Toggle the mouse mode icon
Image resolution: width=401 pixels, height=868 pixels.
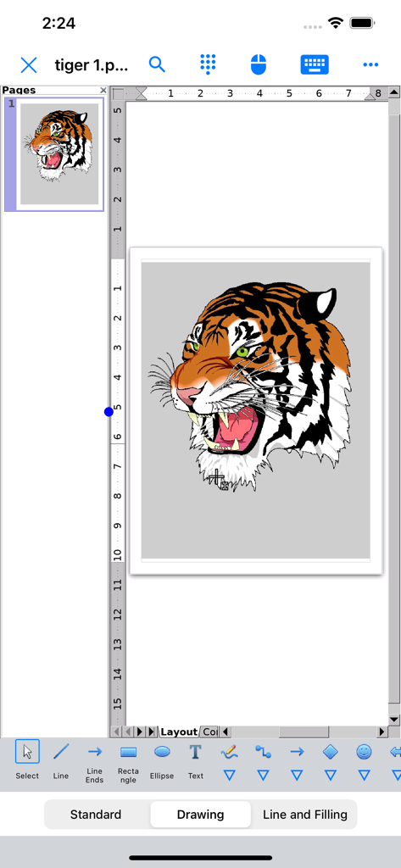coord(259,64)
